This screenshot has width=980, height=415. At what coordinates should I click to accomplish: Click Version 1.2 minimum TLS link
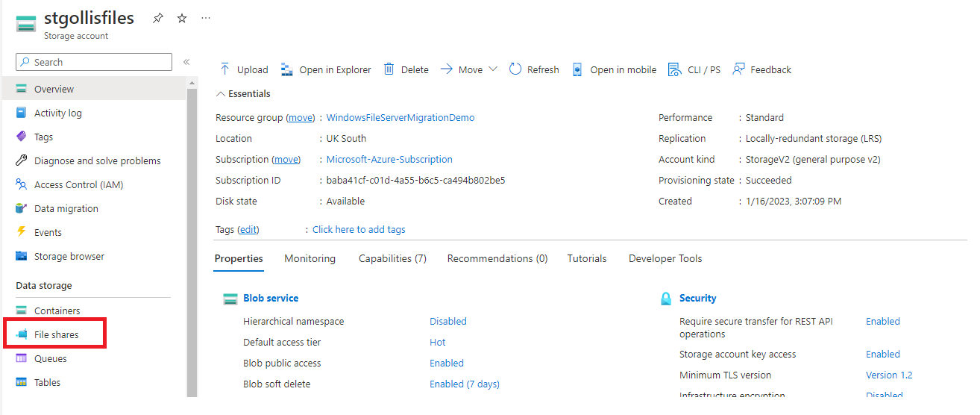[x=889, y=375]
